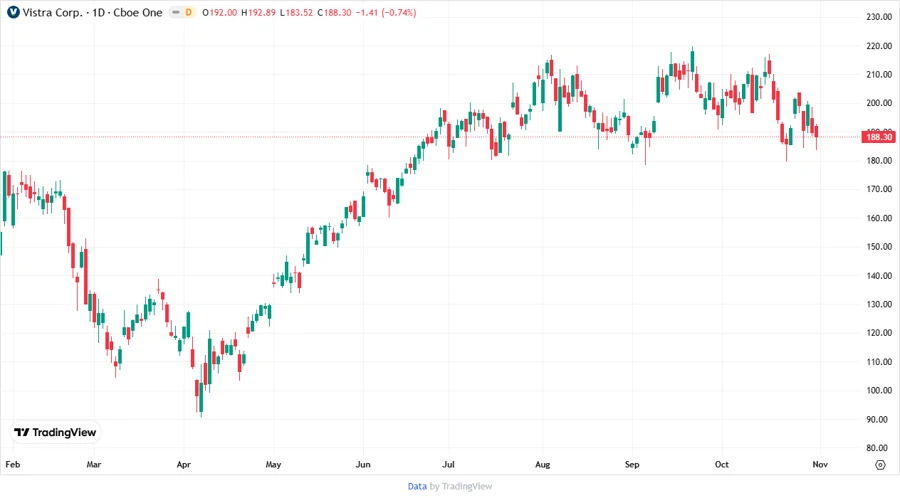Click the 140.00 price axis label

point(879,275)
